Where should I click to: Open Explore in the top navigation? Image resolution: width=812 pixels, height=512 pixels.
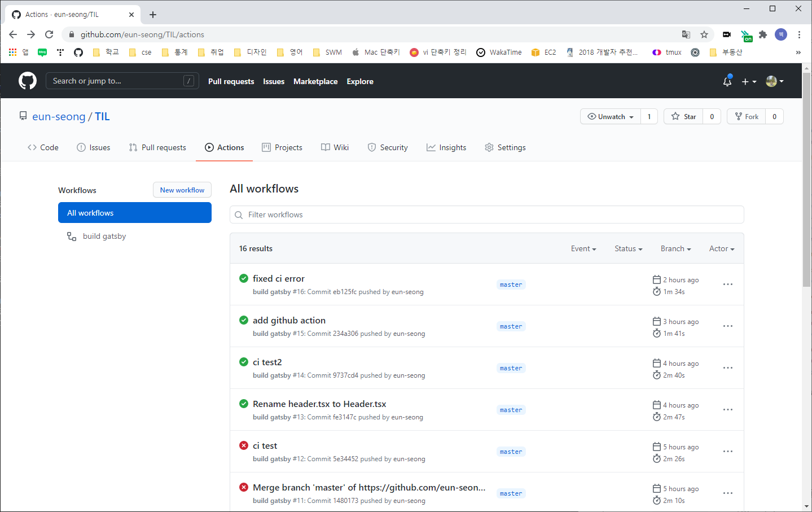pos(360,81)
